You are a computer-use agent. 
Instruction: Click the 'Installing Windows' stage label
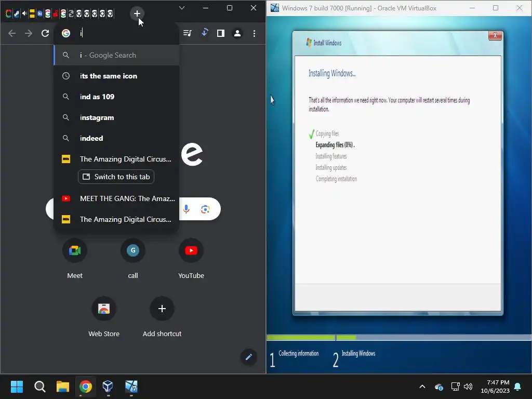pos(358,353)
